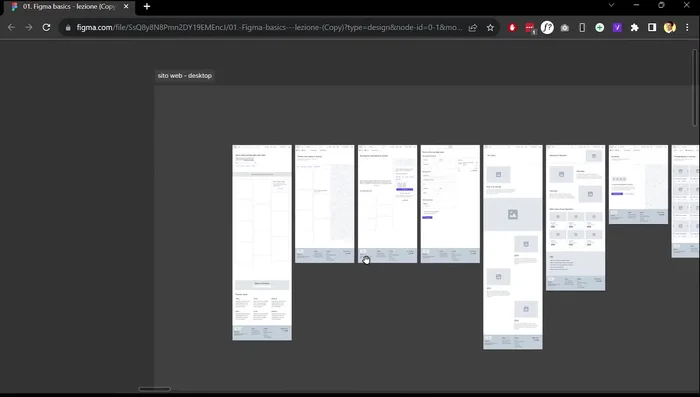
Task: Close the Figma basics tab
Action: point(126,7)
